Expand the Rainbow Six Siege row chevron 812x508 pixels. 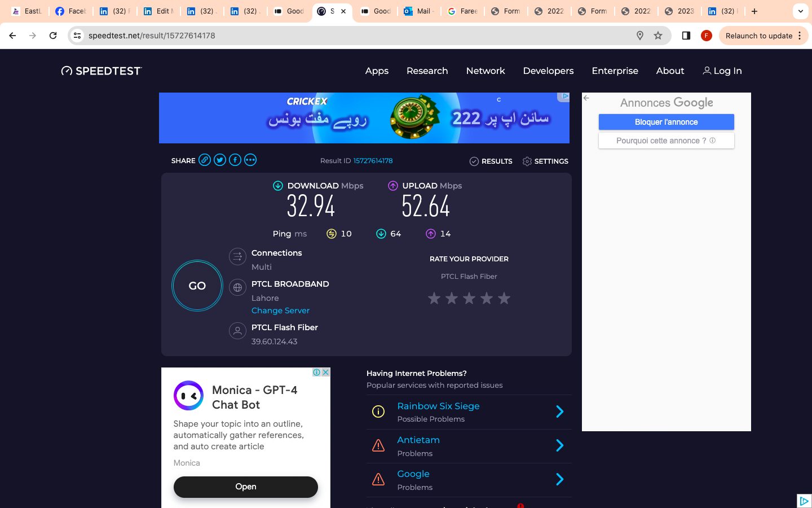click(x=560, y=411)
